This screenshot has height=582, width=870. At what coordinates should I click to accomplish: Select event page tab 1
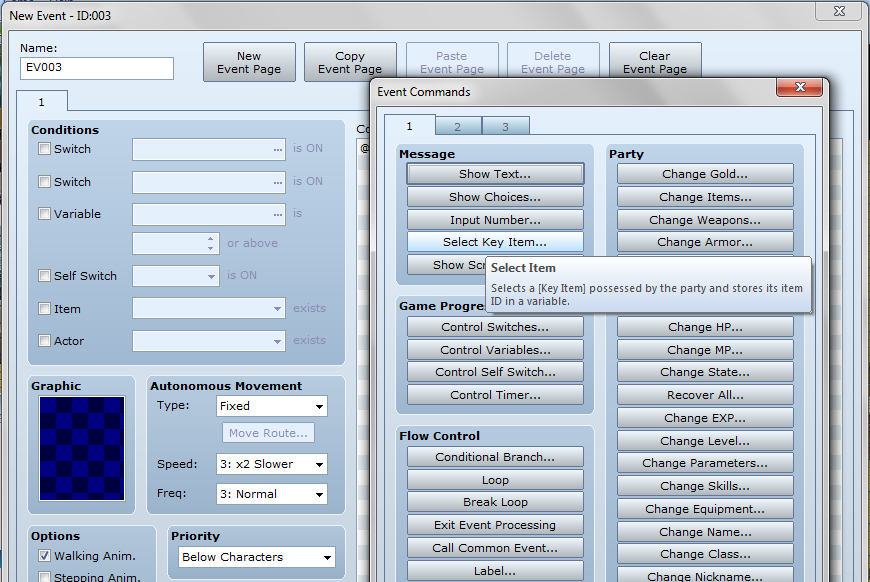point(40,101)
